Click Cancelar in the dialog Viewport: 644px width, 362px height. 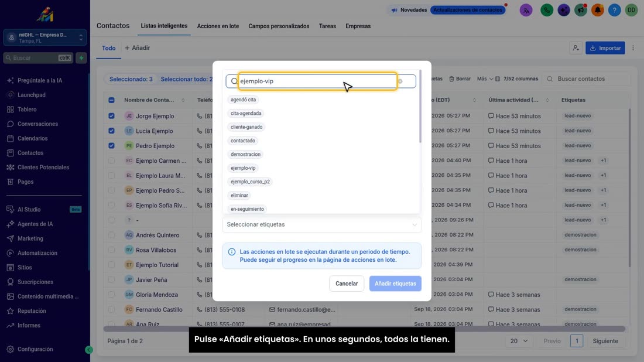click(346, 284)
